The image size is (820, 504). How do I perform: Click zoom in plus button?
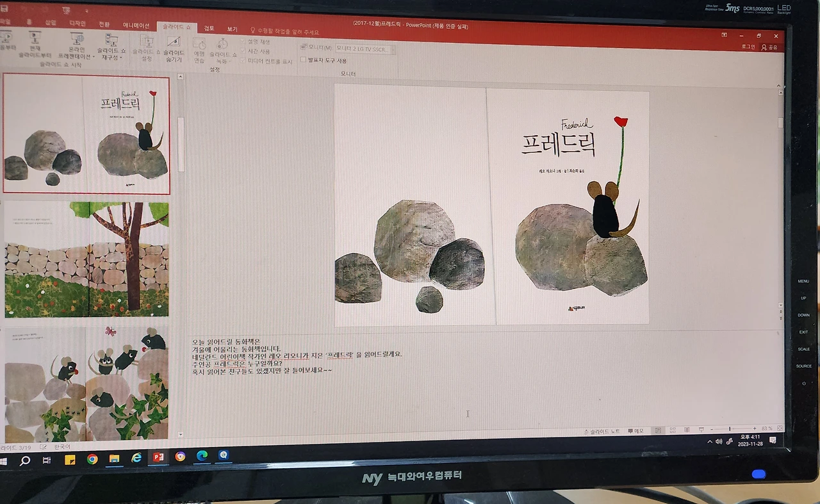click(x=755, y=428)
